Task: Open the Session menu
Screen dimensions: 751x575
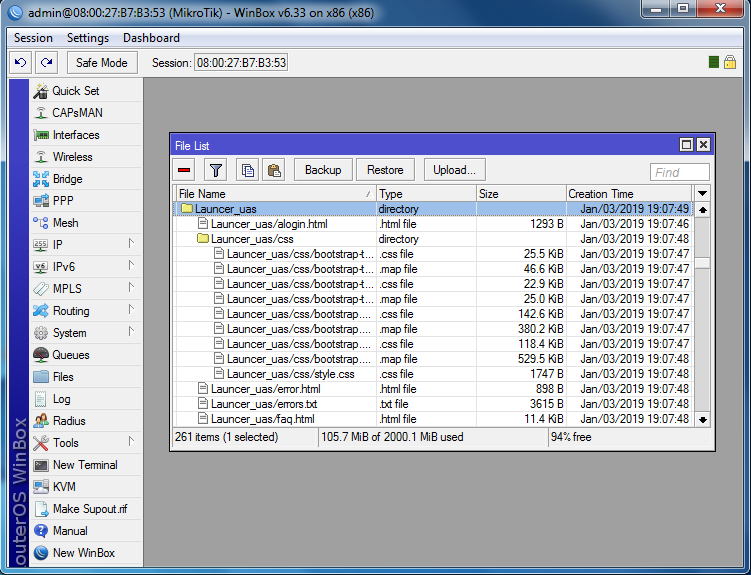Action: click(x=33, y=38)
